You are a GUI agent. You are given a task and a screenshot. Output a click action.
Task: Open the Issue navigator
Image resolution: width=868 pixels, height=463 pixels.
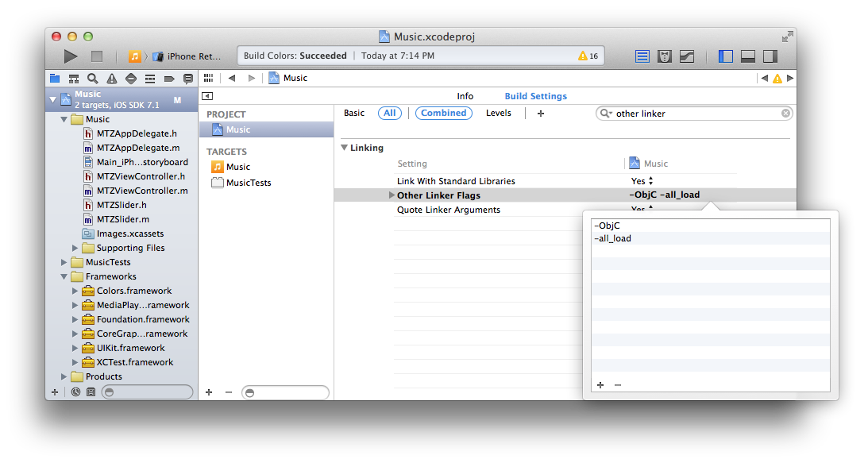[112, 79]
